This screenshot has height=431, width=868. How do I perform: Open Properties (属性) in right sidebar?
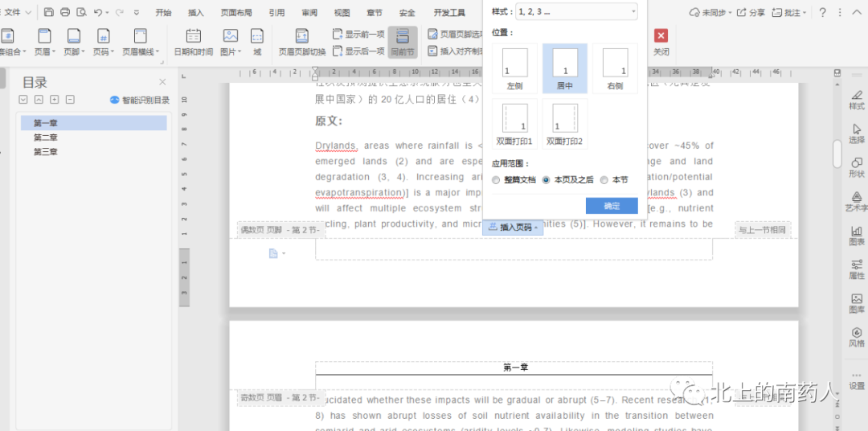[857, 269]
